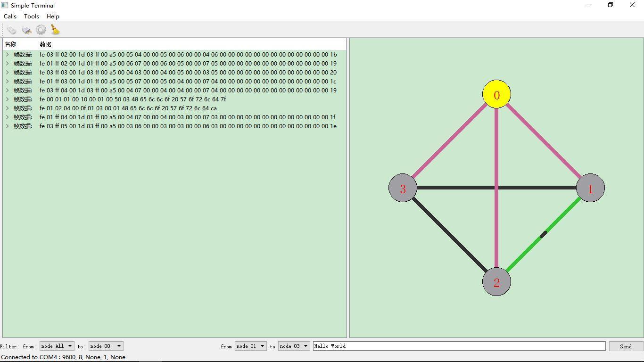Click the connect serial port toolbar icon
Screen dimensions: 644x362
(11, 30)
